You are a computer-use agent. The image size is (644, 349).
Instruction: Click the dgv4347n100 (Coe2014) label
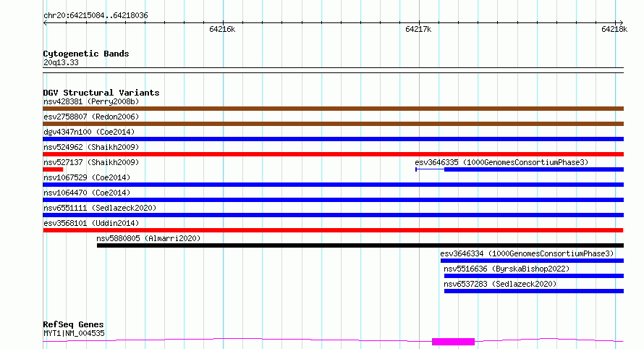[89, 132]
